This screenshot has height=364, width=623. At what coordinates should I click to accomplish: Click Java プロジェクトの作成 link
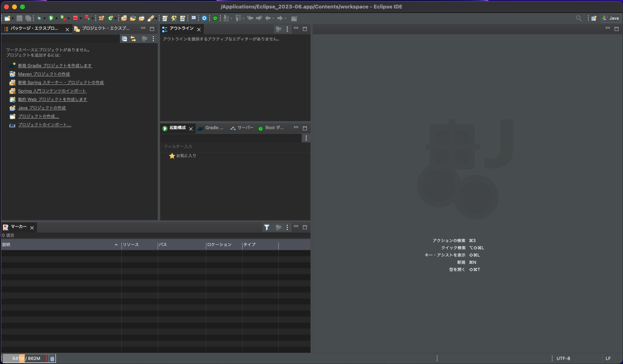click(42, 108)
